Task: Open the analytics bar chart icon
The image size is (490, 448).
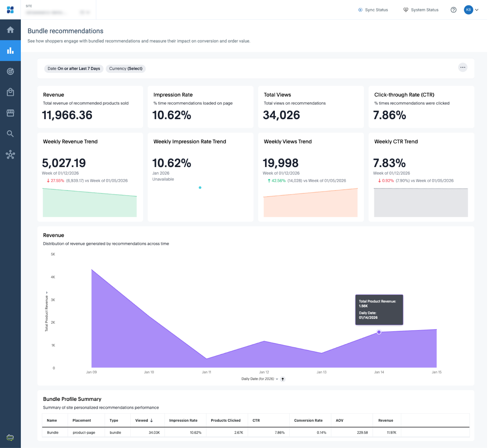Action: tap(10, 51)
